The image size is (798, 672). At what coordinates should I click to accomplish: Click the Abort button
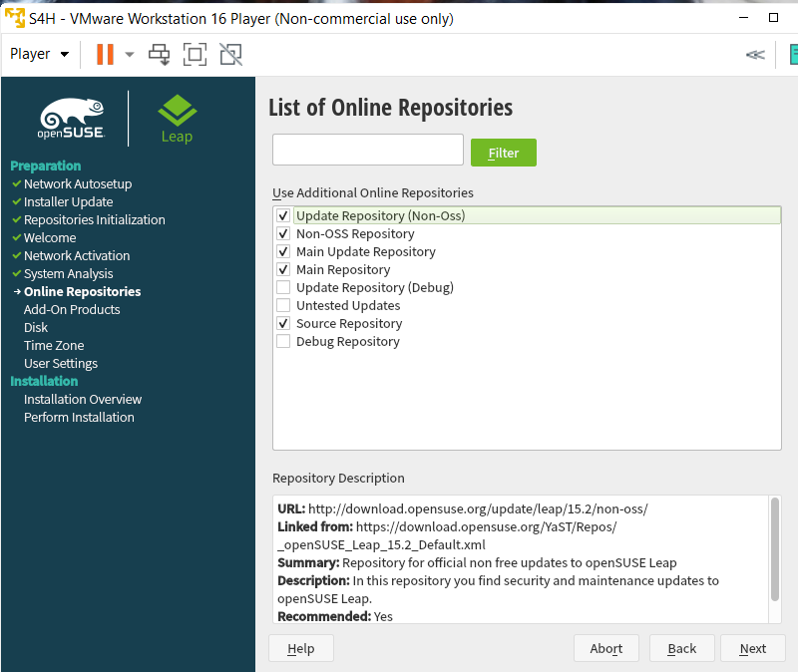point(606,648)
